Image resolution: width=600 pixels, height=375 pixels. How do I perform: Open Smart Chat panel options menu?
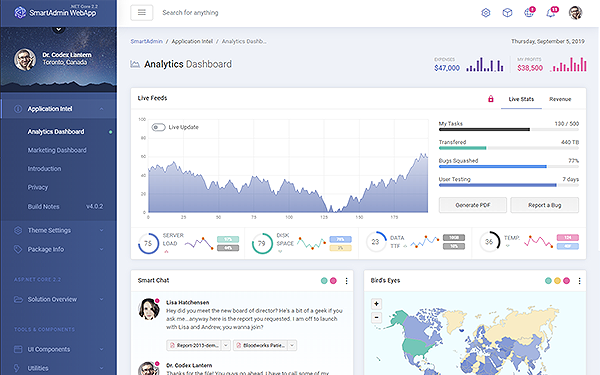coord(346,281)
